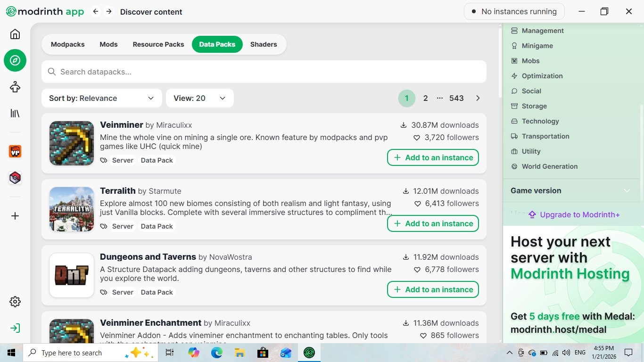Image resolution: width=644 pixels, height=362 pixels.
Task: Open the Settings gear in sidebar
Action: pyautogui.click(x=15, y=302)
